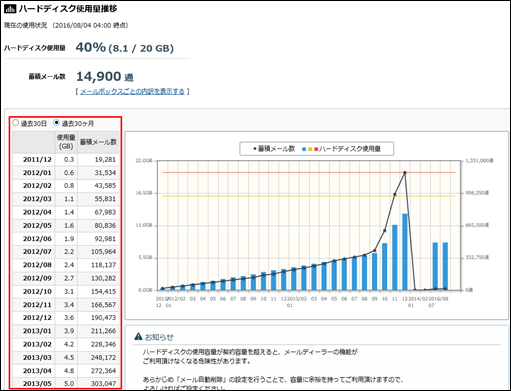
Task: Select the 2012/02 table row
Action: tap(66, 186)
